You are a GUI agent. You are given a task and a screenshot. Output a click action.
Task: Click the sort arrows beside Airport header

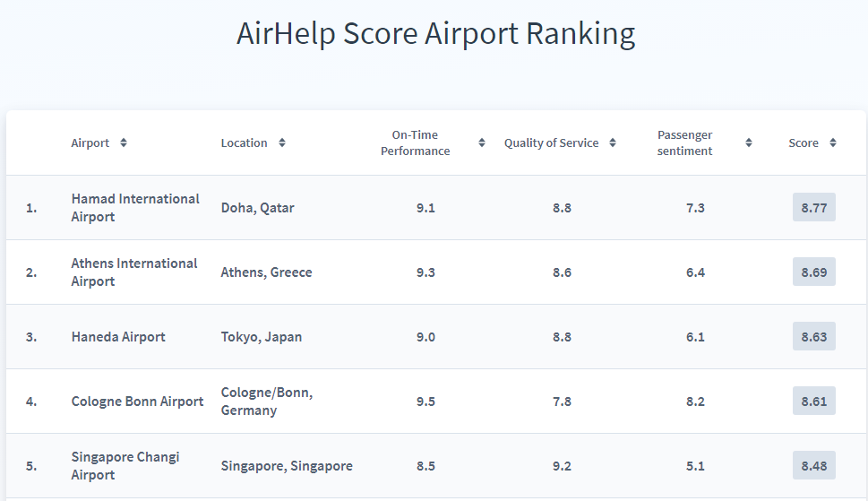(x=124, y=143)
